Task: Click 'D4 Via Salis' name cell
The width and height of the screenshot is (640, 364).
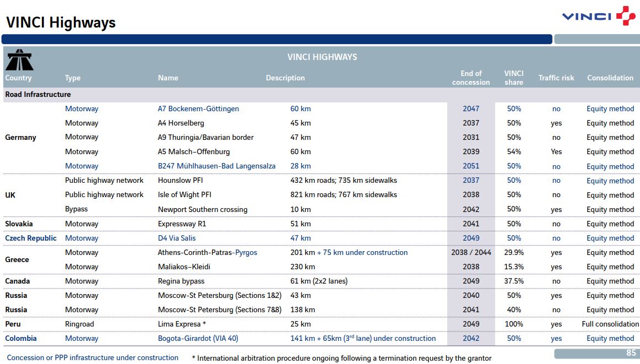Action: (x=177, y=238)
